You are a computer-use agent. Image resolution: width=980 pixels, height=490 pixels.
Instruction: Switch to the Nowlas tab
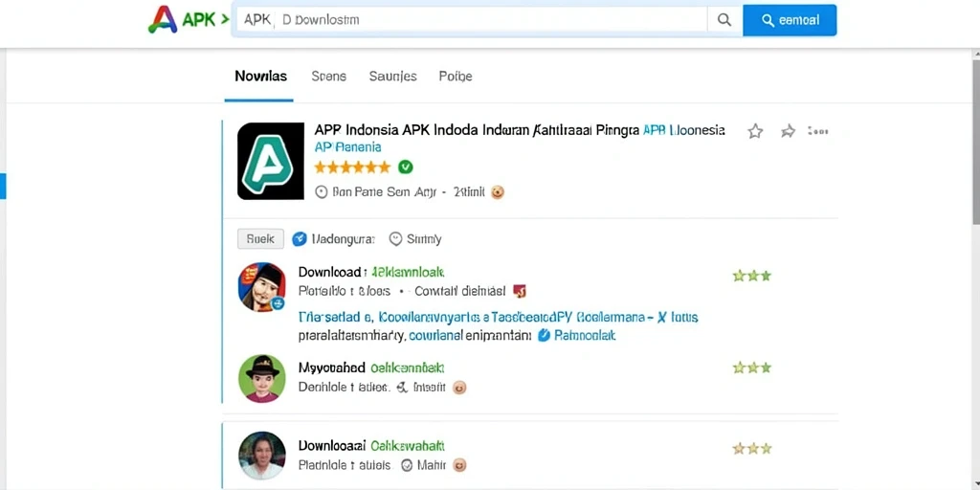pyautogui.click(x=260, y=77)
